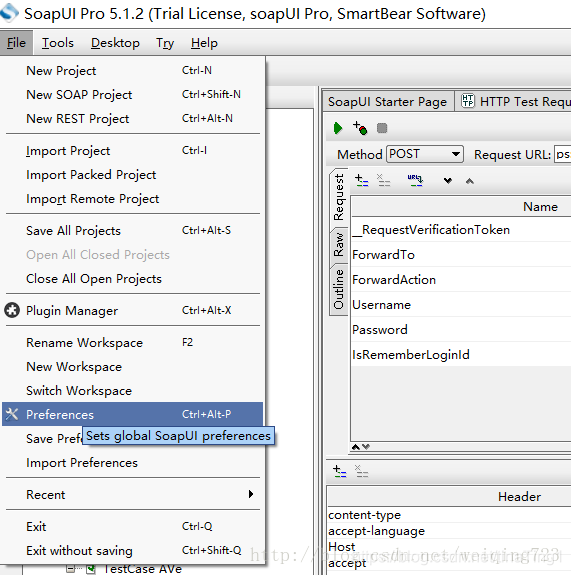Click the remove header icon above Header table
The height and width of the screenshot is (575, 571).
[x=362, y=471]
